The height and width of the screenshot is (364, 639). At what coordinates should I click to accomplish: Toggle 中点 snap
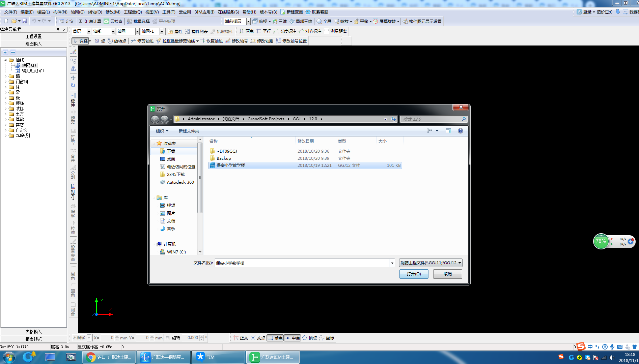click(x=292, y=338)
